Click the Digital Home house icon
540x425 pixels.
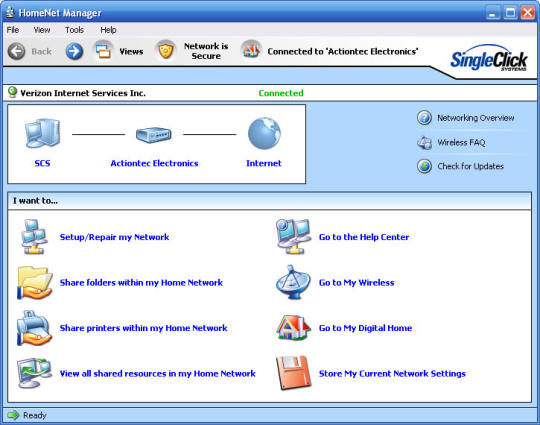[293, 328]
